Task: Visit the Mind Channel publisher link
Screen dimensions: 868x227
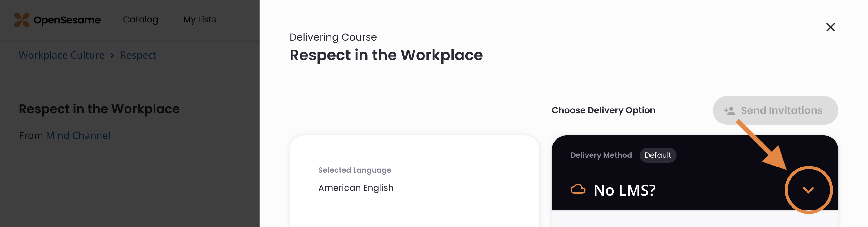Action: tap(78, 135)
